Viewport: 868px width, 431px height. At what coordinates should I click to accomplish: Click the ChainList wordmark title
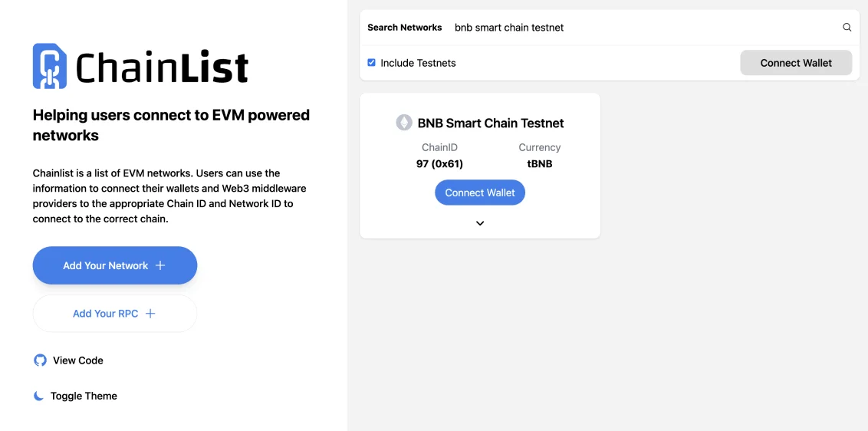162,67
